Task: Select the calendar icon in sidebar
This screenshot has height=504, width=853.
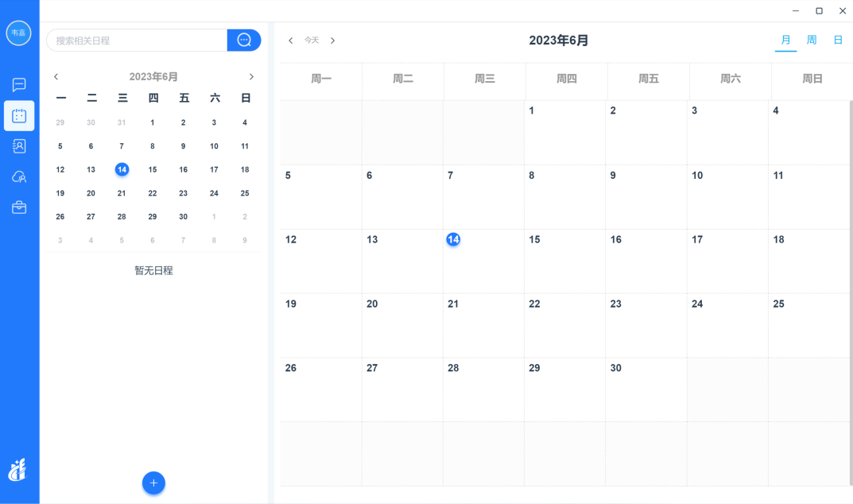Action: tap(19, 116)
